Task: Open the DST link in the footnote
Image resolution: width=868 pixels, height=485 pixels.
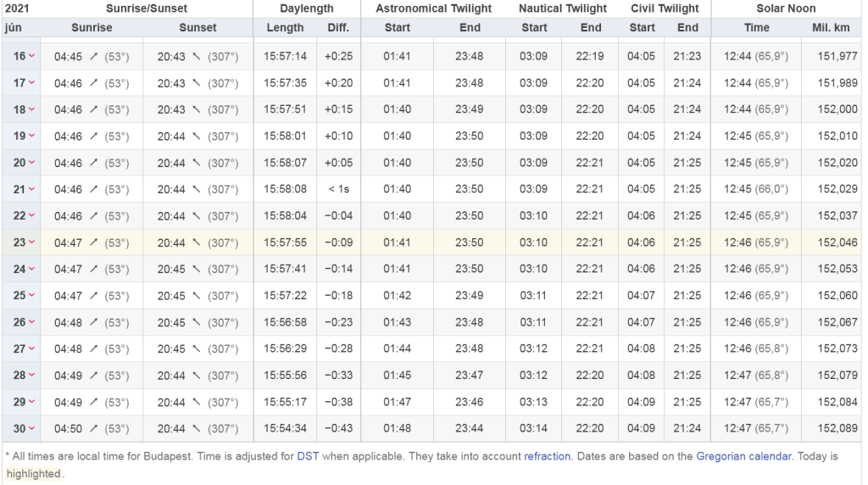Action: click(x=308, y=456)
